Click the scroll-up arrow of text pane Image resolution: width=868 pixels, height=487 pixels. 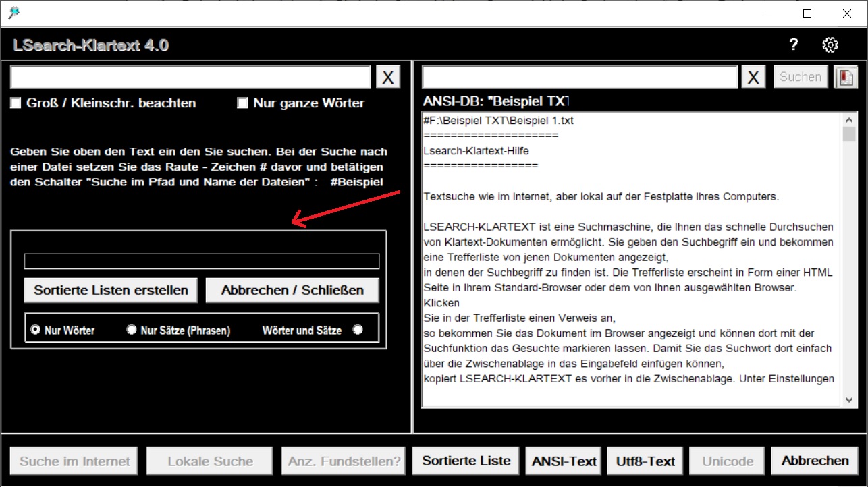(x=849, y=119)
